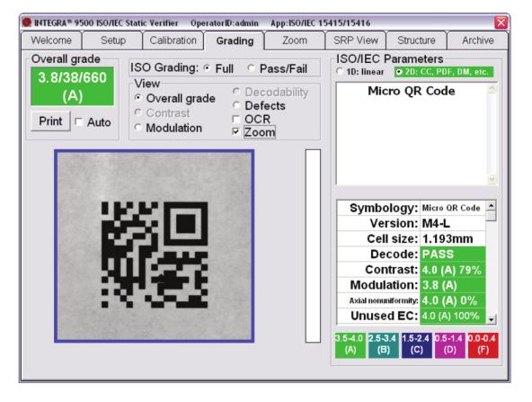Click the vertical bar beside the barcode image
This screenshot has width=532, height=402.
point(313,246)
